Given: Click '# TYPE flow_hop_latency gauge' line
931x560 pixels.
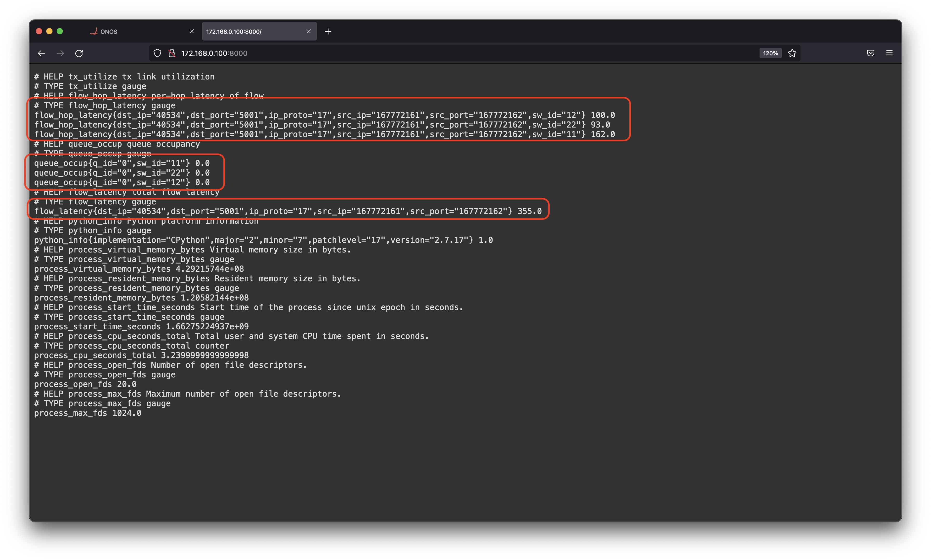Looking at the screenshot, I should 105,106.
